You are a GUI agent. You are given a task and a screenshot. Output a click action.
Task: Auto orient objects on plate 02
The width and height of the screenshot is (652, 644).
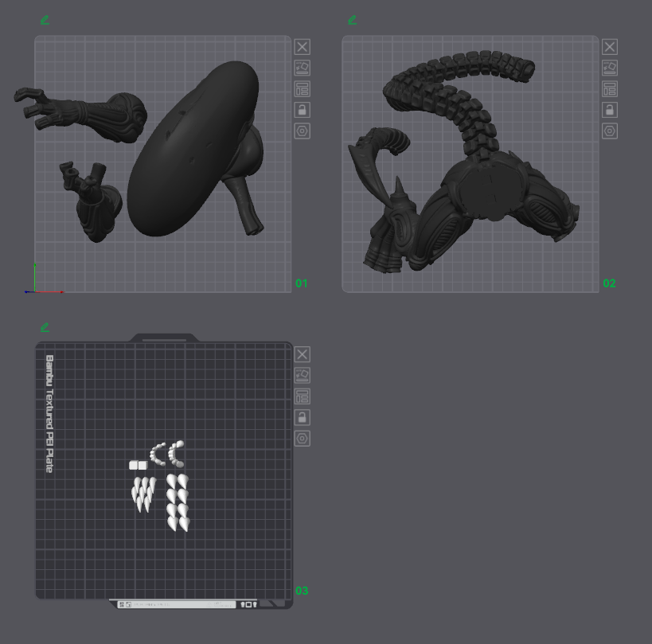pos(610,68)
